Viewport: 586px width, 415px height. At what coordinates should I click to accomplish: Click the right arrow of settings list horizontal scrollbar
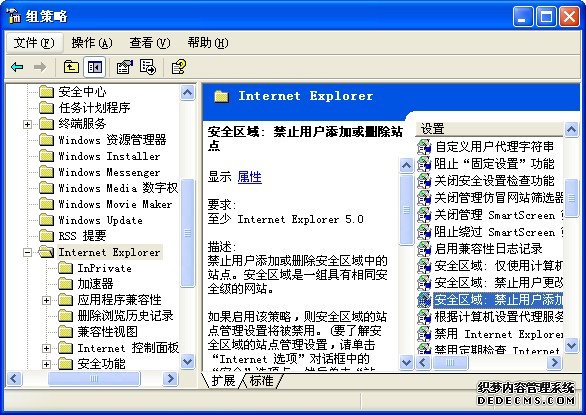[x=554, y=362]
